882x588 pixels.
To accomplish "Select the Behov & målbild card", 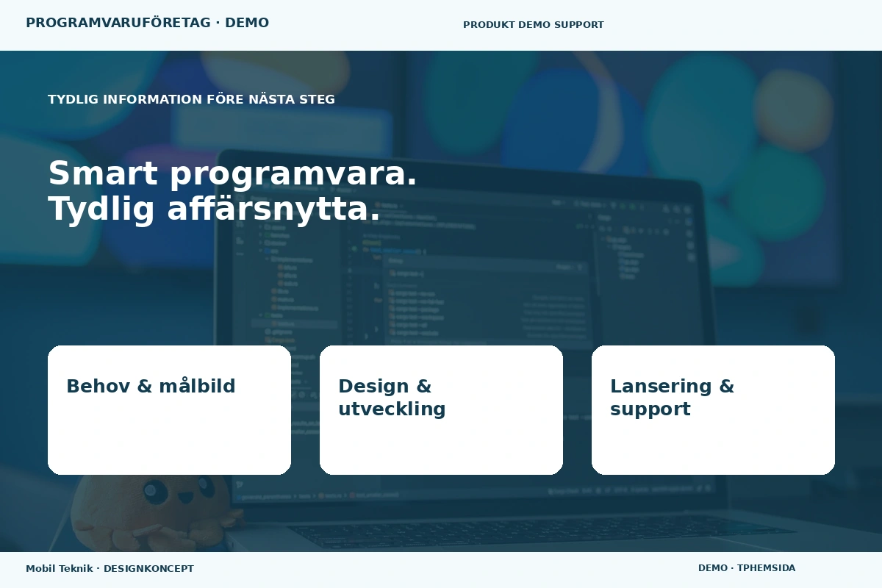I will point(169,410).
